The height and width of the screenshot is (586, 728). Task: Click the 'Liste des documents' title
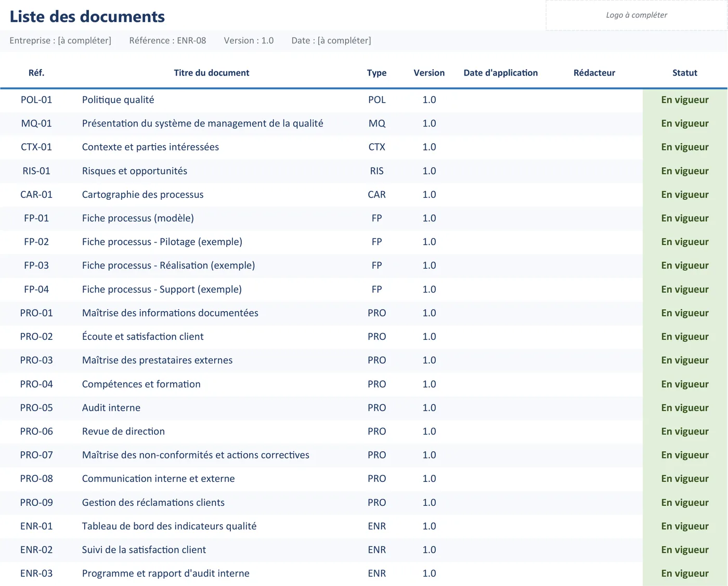click(87, 17)
